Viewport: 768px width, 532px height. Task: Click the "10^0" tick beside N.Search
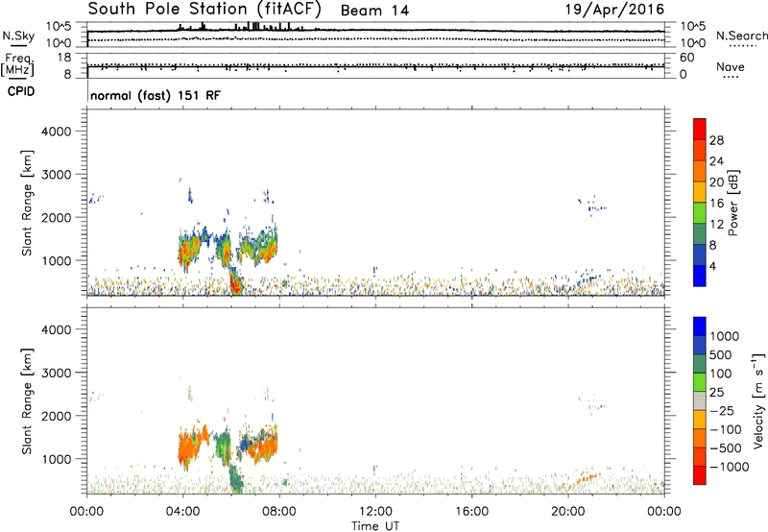tap(692, 43)
